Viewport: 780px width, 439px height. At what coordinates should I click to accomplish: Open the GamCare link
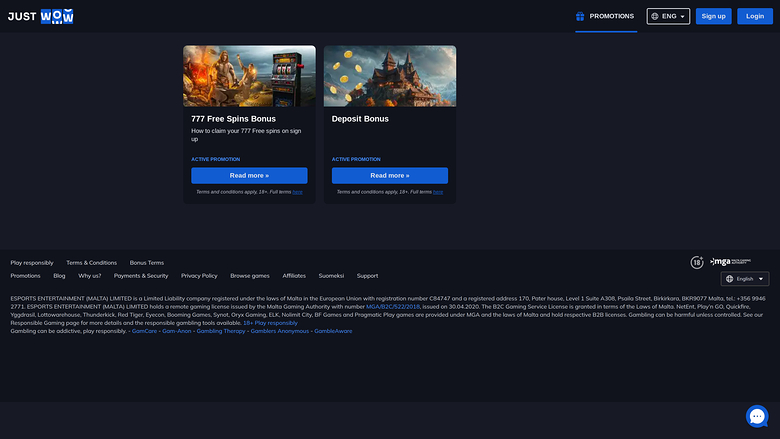(x=144, y=331)
